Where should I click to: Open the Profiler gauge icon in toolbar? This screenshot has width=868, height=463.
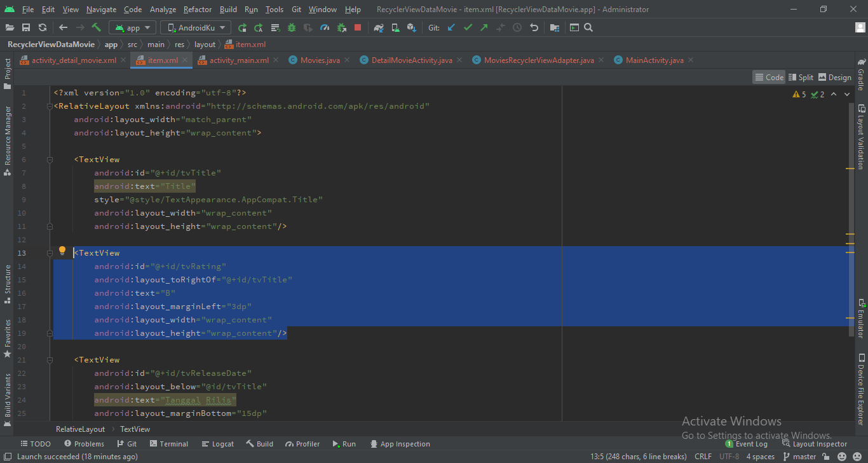[x=325, y=27]
